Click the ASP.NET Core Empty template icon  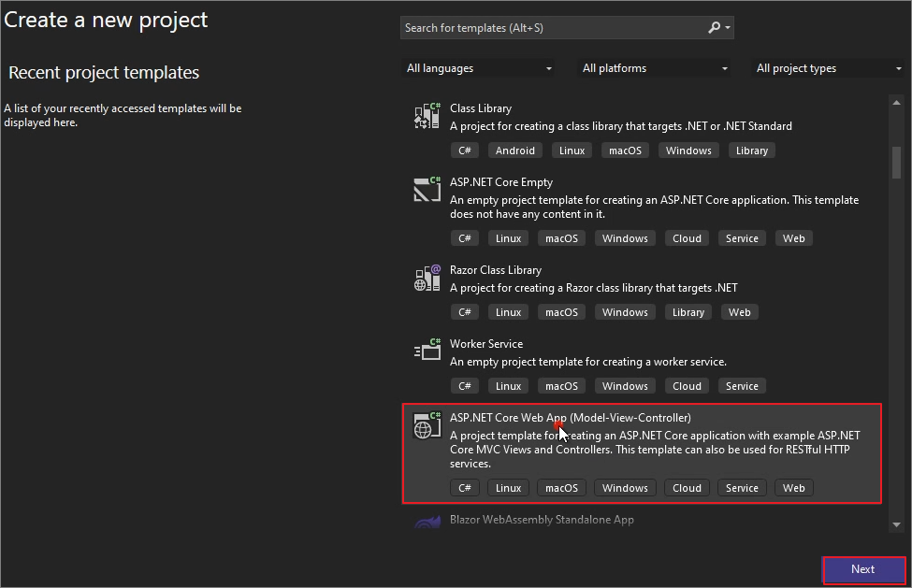pyautogui.click(x=427, y=190)
